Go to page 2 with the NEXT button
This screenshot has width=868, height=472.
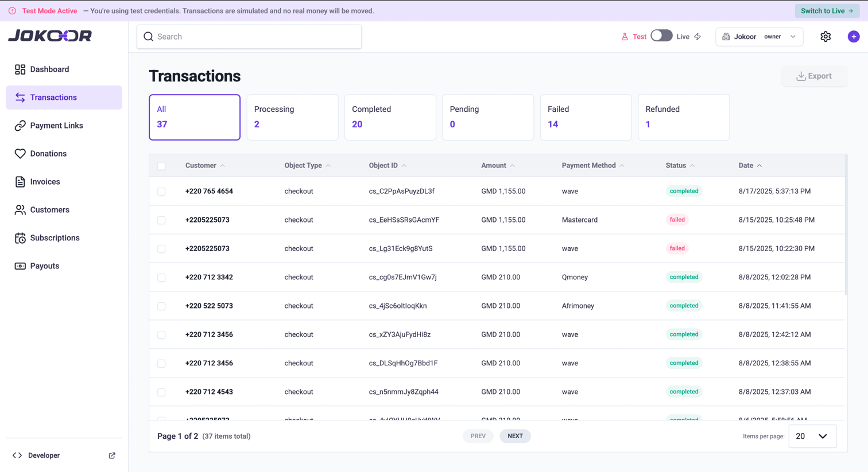click(x=515, y=436)
